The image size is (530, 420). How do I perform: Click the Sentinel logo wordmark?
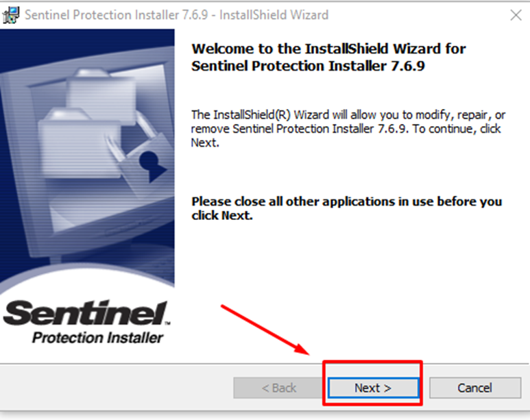point(85,313)
